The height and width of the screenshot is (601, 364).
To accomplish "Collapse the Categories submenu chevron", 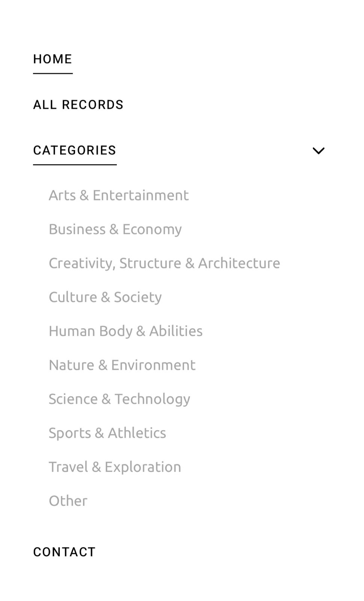I will click(318, 151).
